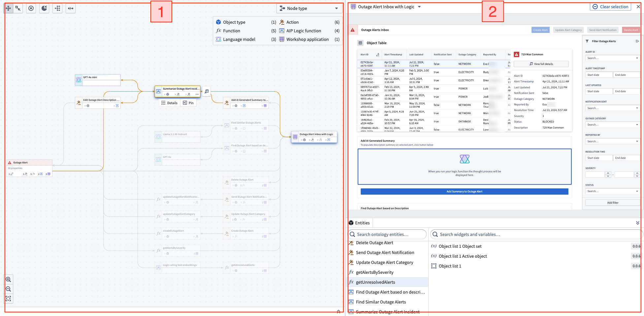Click the focus target tool icon
Screen dimensions: 644x316
(x=31, y=8)
